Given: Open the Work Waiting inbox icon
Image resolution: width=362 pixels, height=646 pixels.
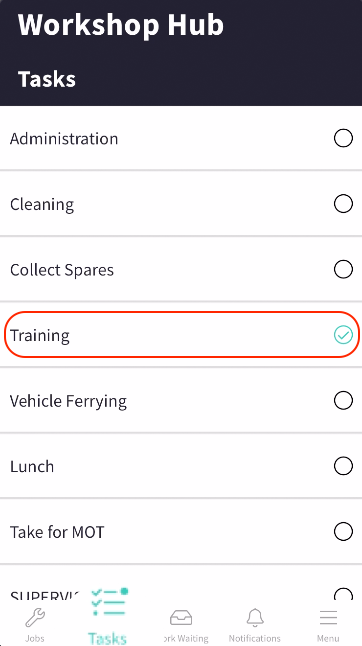Looking at the screenshot, I should pyautogui.click(x=181, y=618).
